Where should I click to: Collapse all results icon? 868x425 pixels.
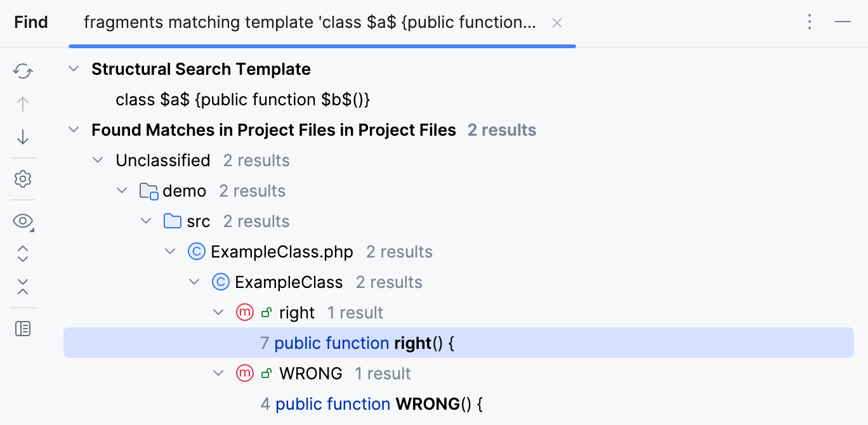click(x=23, y=287)
